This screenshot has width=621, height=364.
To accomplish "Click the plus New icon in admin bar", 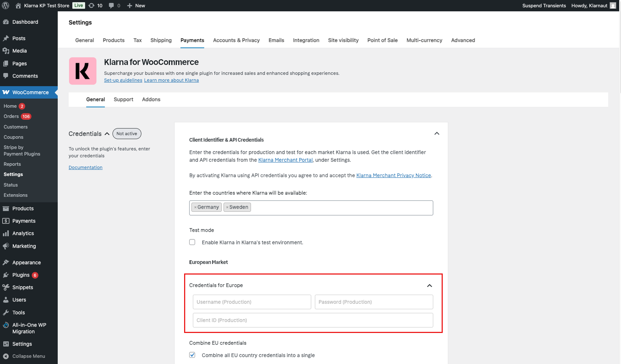I will tap(130, 5).
